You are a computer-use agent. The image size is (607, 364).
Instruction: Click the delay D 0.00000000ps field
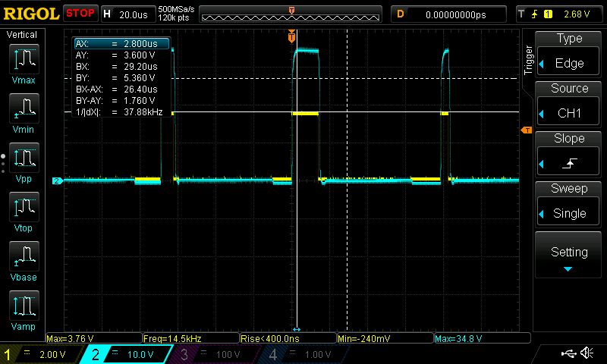point(448,14)
